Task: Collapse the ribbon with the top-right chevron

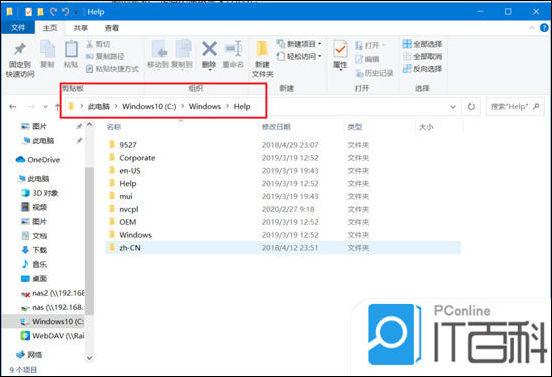Action: tap(532, 27)
